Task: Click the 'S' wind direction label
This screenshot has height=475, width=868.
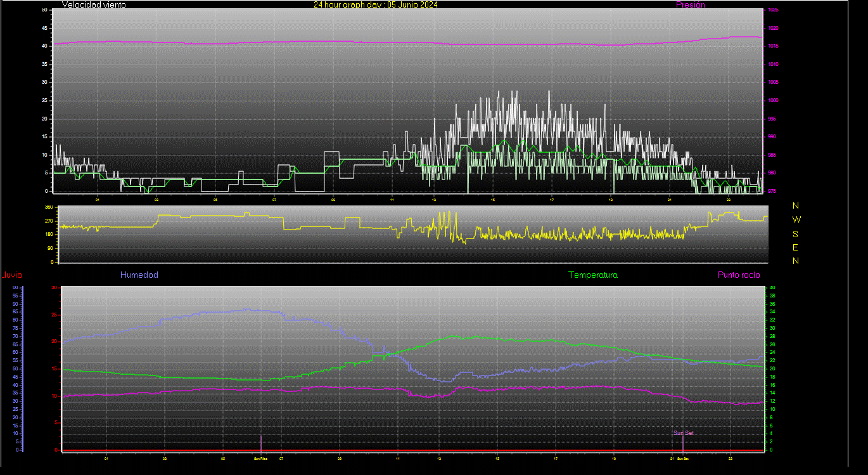Action: pos(796,233)
